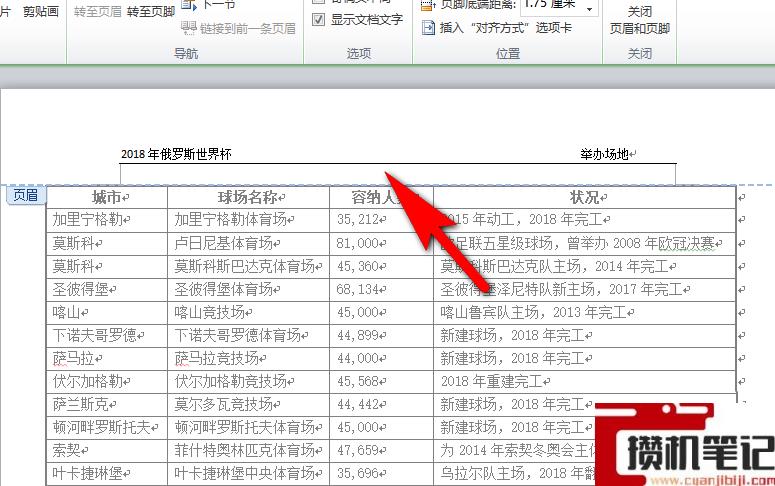Click capacity value 44,442
The image size is (775, 486).
[x=358, y=404]
